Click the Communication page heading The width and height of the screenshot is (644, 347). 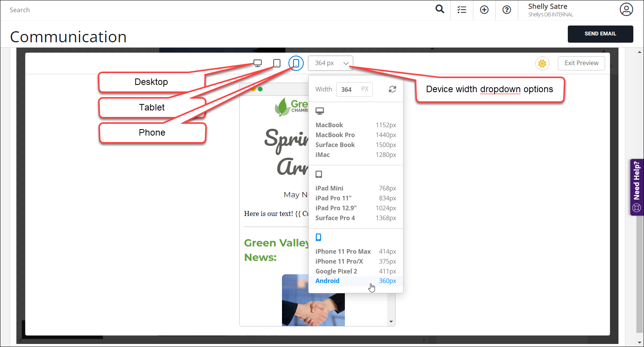[x=68, y=36]
